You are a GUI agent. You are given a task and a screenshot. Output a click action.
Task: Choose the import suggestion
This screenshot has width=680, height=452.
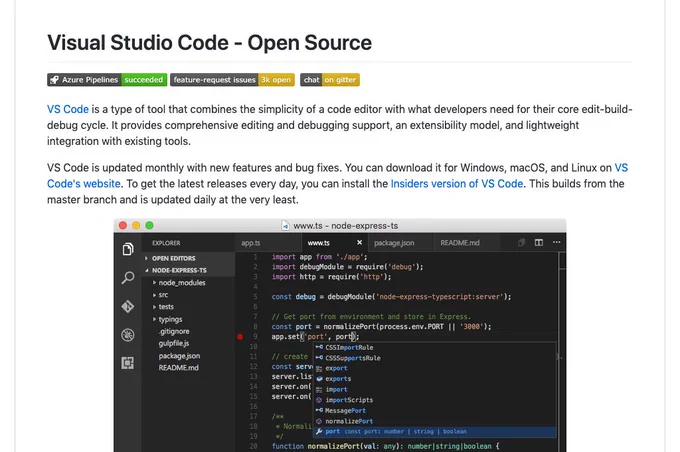(435, 390)
